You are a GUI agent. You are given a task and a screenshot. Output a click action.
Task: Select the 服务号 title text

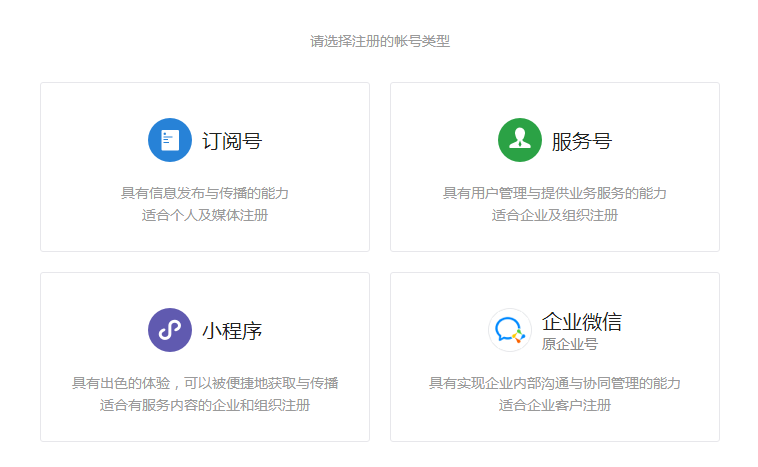581,141
